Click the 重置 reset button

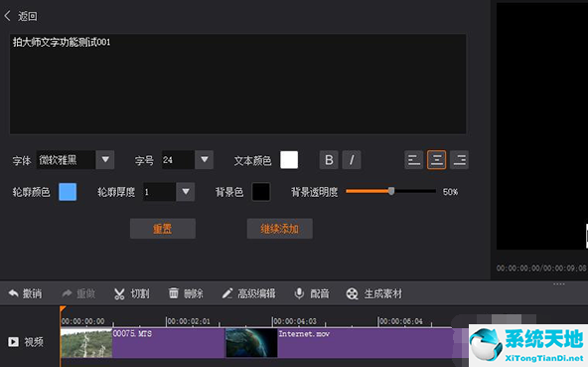[163, 229]
